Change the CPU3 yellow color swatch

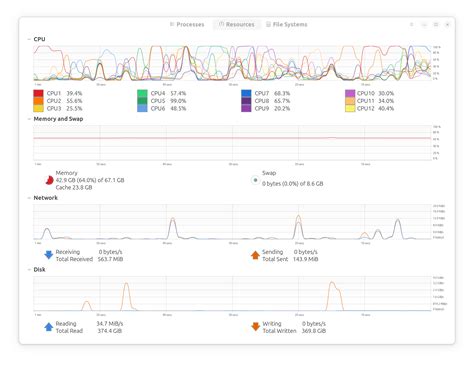pos(38,108)
